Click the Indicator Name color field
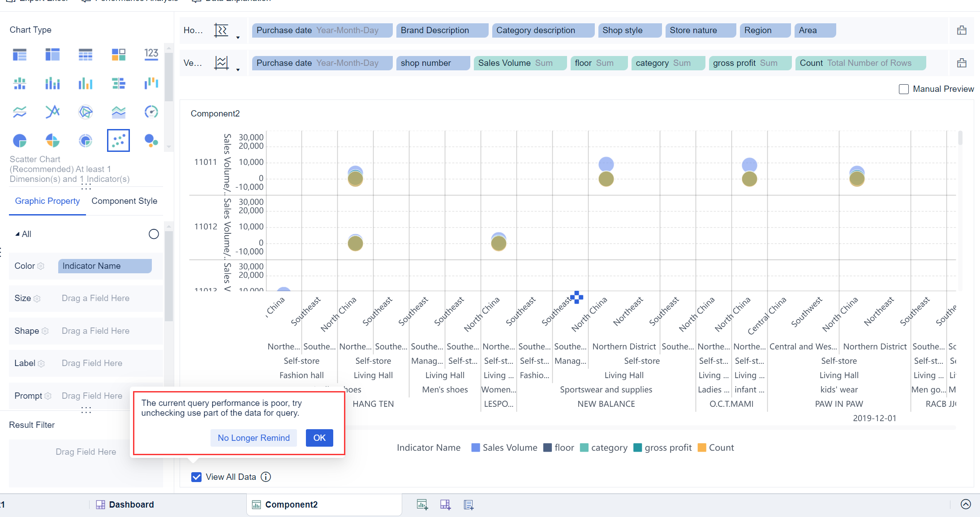 105,266
